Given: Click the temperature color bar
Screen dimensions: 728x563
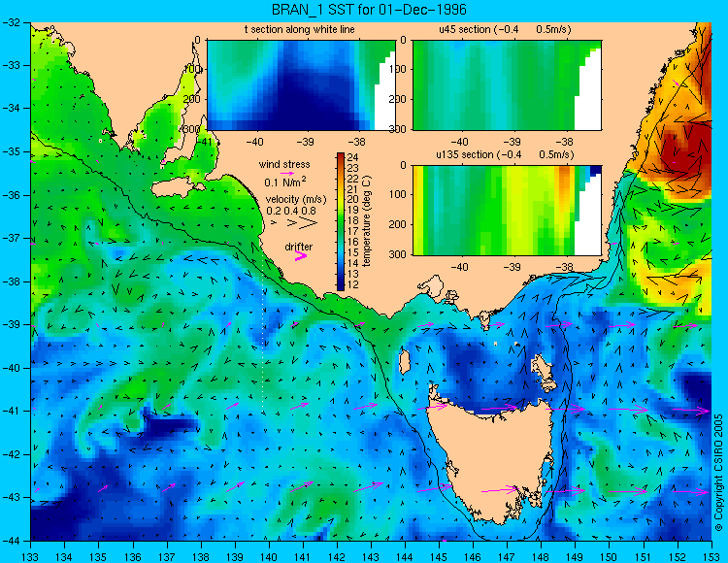Looking at the screenshot, I should (x=341, y=221).
